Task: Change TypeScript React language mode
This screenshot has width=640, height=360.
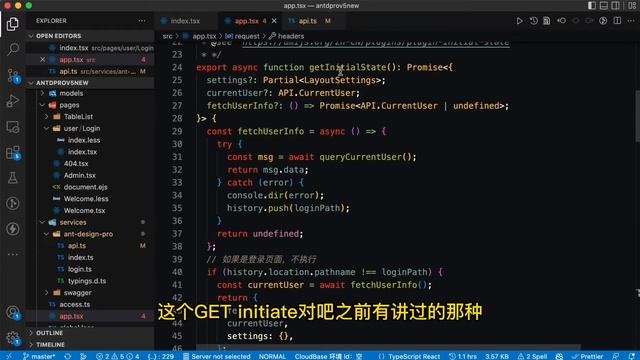Action: click(409, 356)
